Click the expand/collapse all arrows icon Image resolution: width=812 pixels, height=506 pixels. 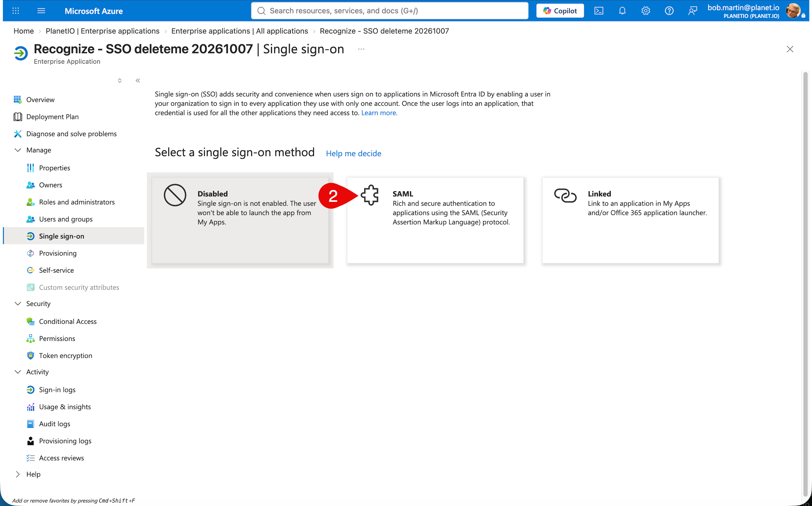pyautogui.click(x=119, y=80)
